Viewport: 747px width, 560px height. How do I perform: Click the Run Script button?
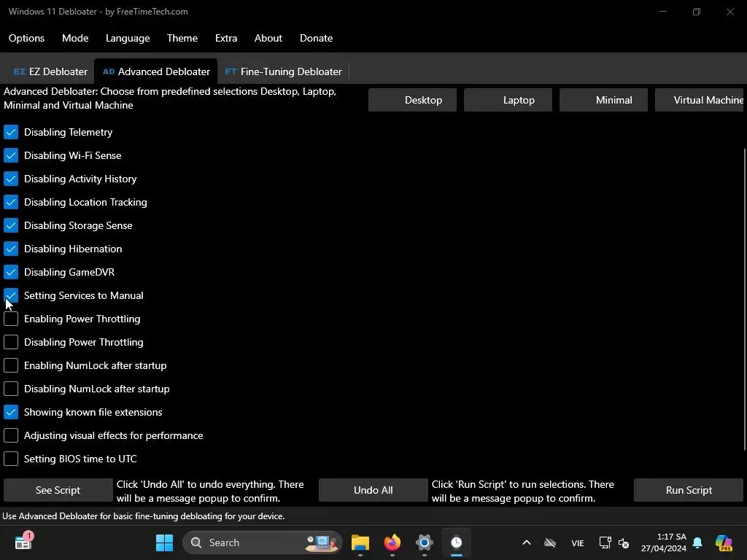pos(689,490)
